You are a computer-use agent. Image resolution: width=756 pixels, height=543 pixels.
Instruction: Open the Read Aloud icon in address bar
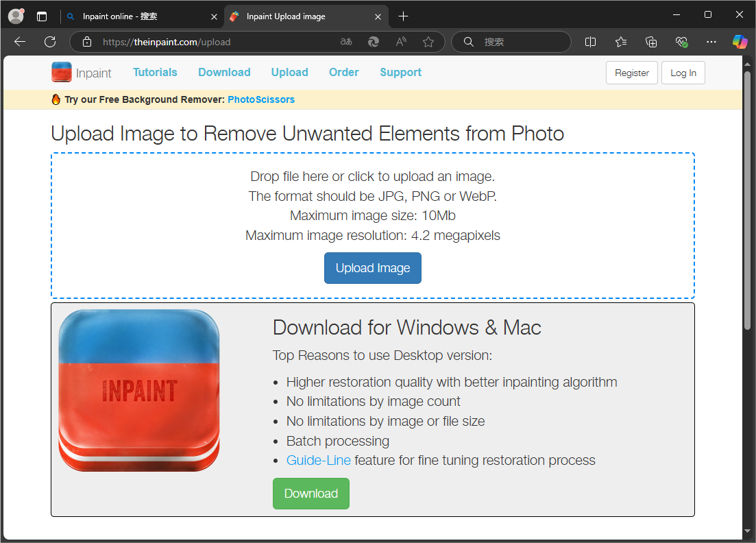pyautogui.click(x=401, y=42)
